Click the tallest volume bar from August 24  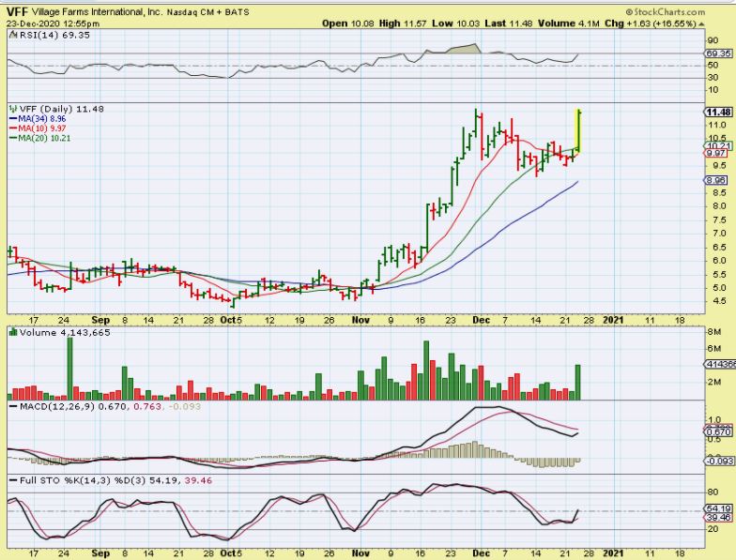69,368
